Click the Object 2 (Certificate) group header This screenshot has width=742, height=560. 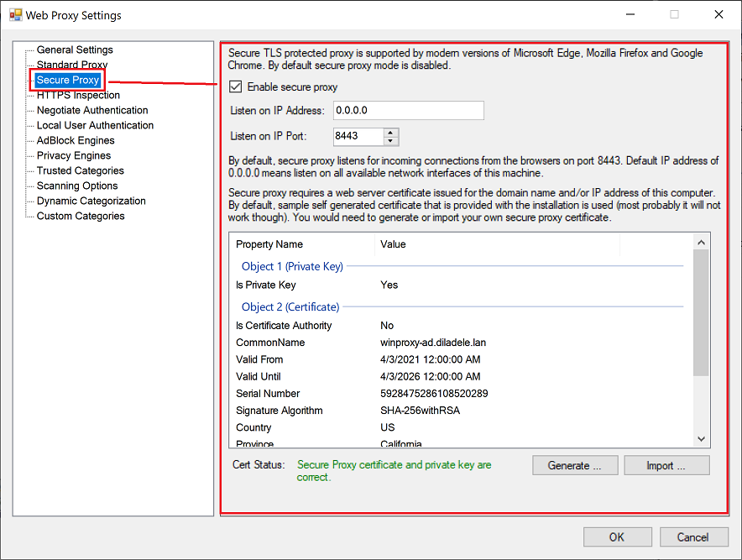pyautogui.click(x=290, y=307)
